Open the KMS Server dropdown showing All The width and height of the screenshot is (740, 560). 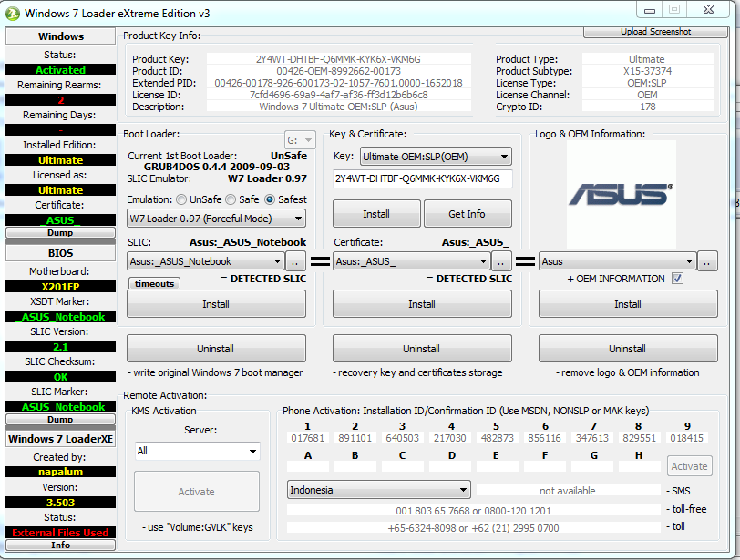pyautogui.click(x=197, y=451)
